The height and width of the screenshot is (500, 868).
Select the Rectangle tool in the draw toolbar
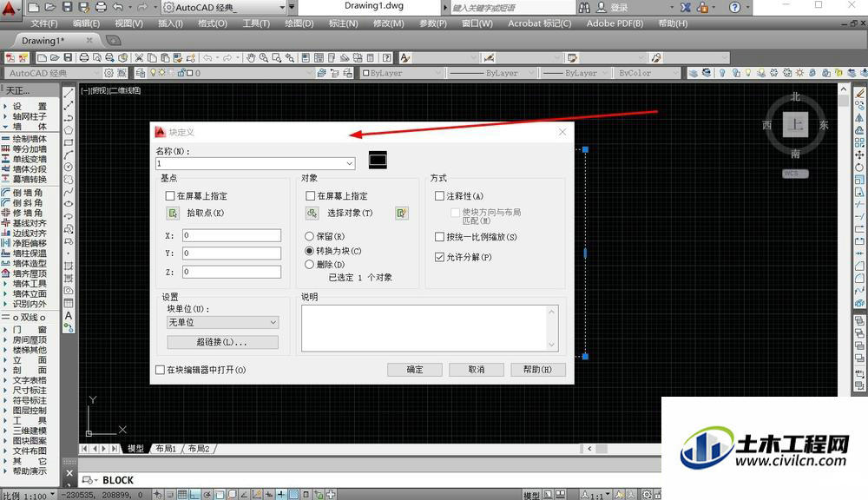point(69,142)
